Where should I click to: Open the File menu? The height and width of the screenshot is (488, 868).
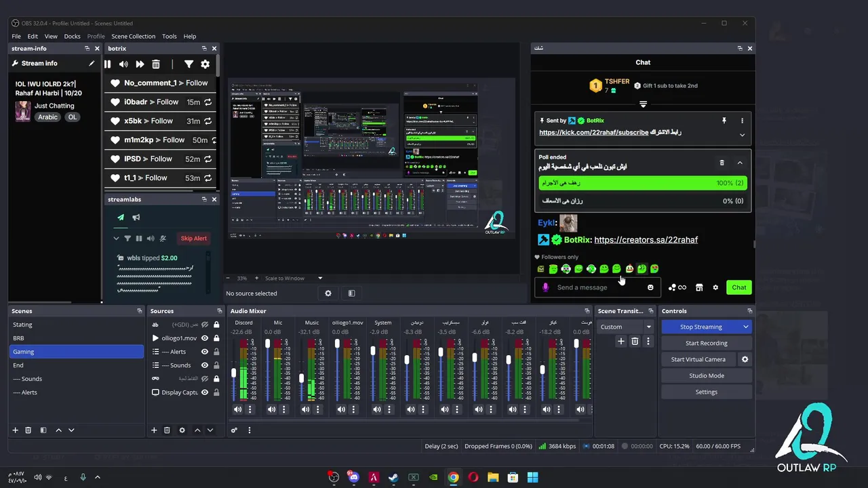pyautogui.click(x=16, y=36)
